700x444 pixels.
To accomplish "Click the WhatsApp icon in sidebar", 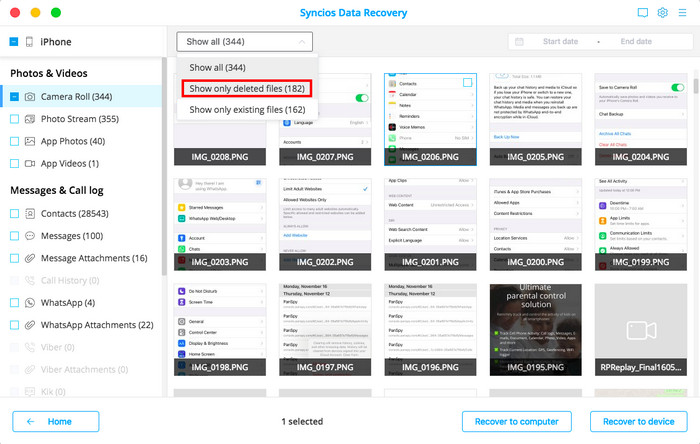I will [31, 302].
